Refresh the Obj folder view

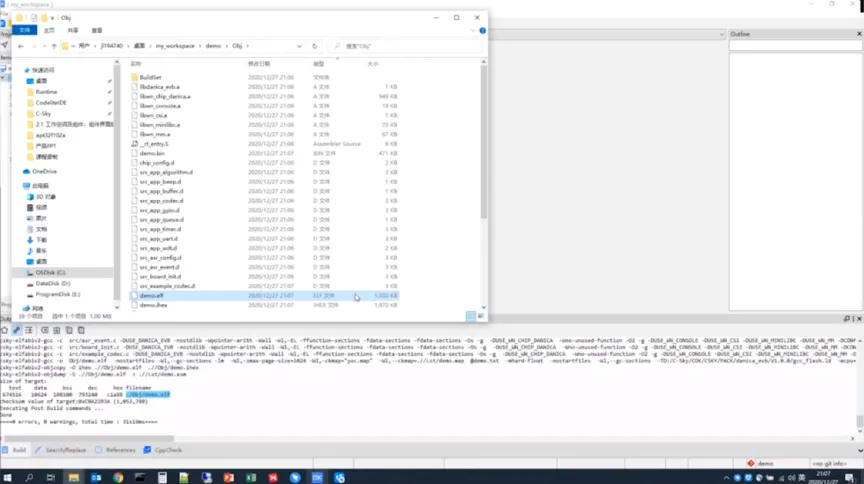315,46
